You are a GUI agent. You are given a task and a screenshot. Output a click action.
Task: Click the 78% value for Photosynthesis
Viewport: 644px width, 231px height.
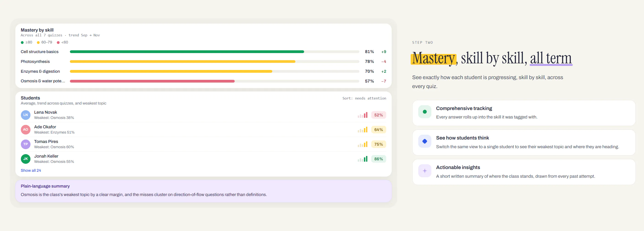369,61
